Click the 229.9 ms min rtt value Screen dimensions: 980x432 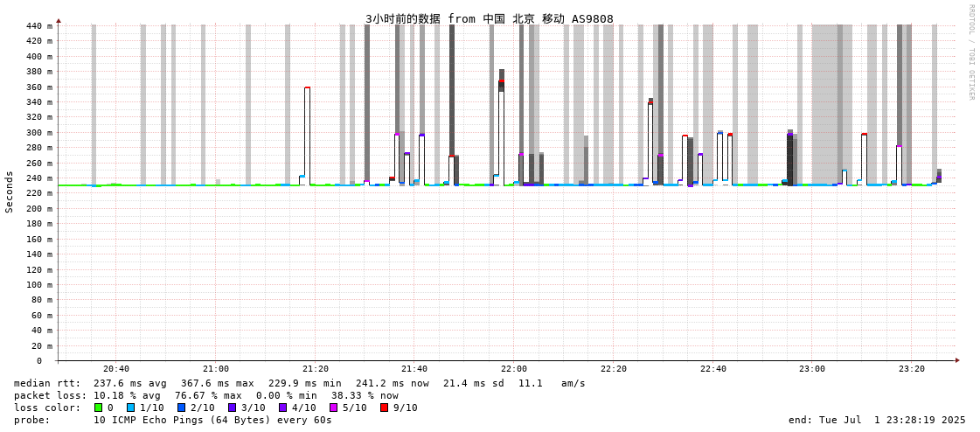[306, 383]
